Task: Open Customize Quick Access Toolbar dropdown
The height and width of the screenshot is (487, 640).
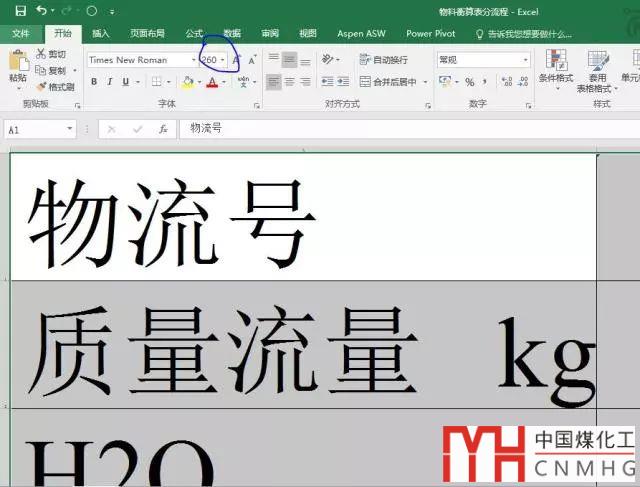Action: pos(112,12)
